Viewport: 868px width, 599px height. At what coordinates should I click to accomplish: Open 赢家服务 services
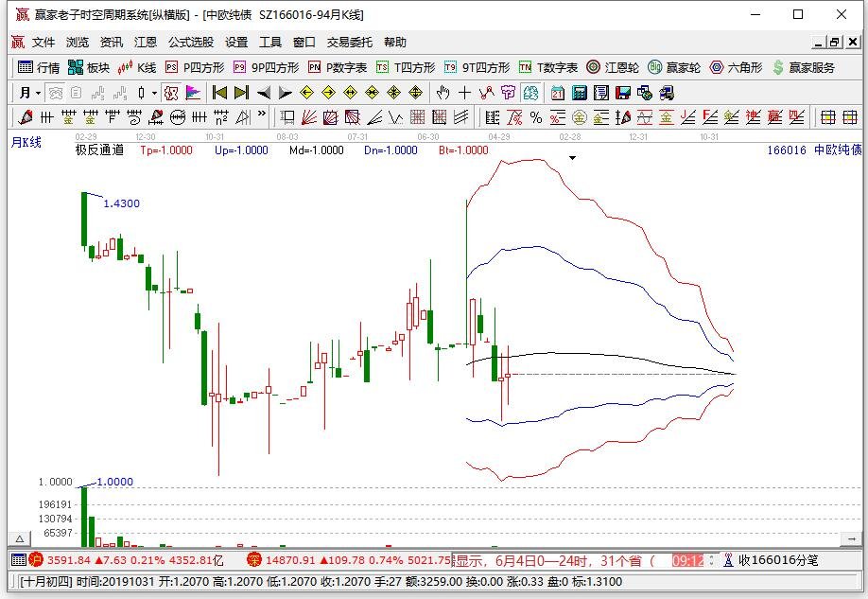click(x=804, y=67)
